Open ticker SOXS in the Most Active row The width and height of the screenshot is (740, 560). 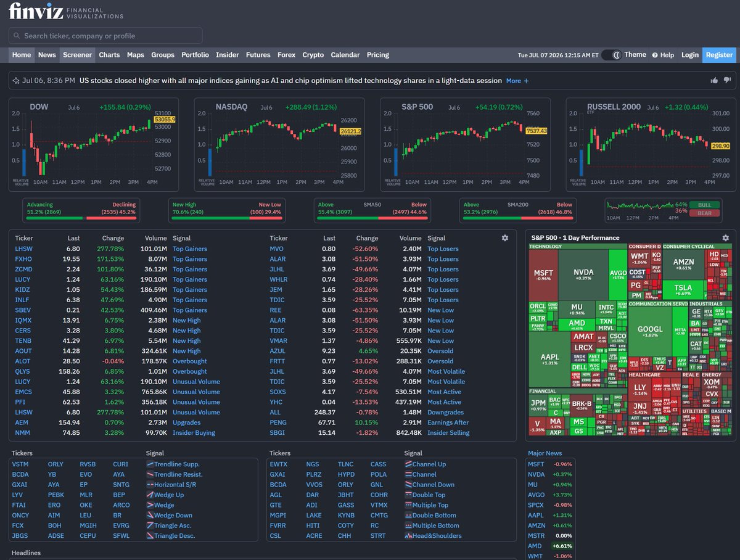277,392
